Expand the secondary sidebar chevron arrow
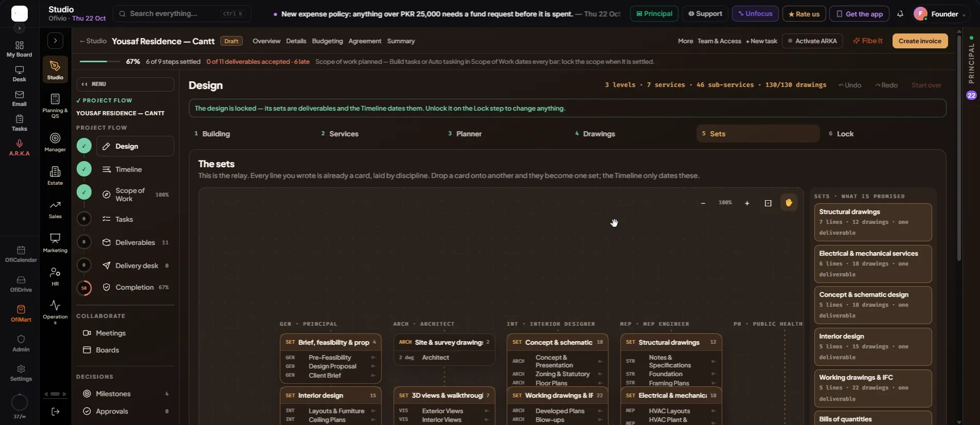980x425 pixels. [x=55, y=41]
